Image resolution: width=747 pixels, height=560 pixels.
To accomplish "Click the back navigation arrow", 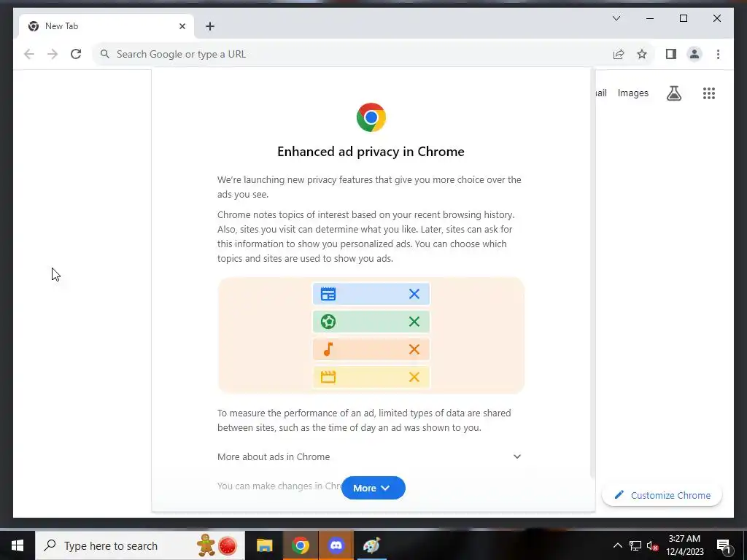I will [x=29, y=54].
